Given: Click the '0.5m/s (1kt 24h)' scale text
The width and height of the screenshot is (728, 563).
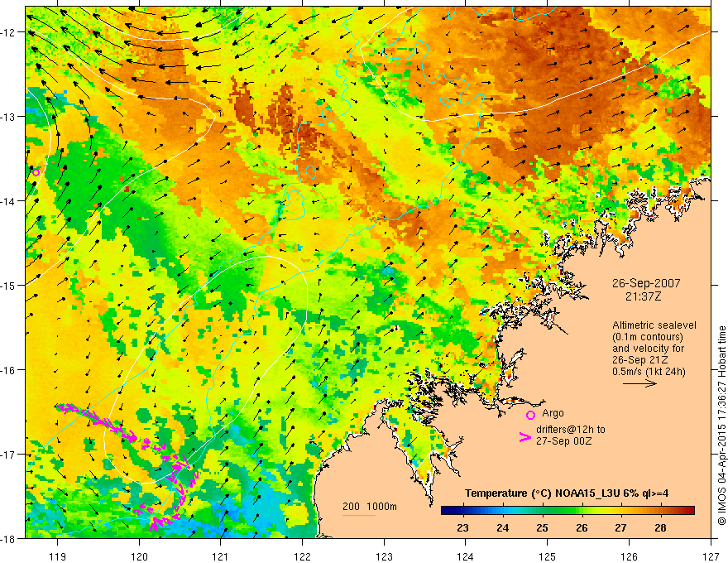Looking at the screenshot, I should 649,372.
